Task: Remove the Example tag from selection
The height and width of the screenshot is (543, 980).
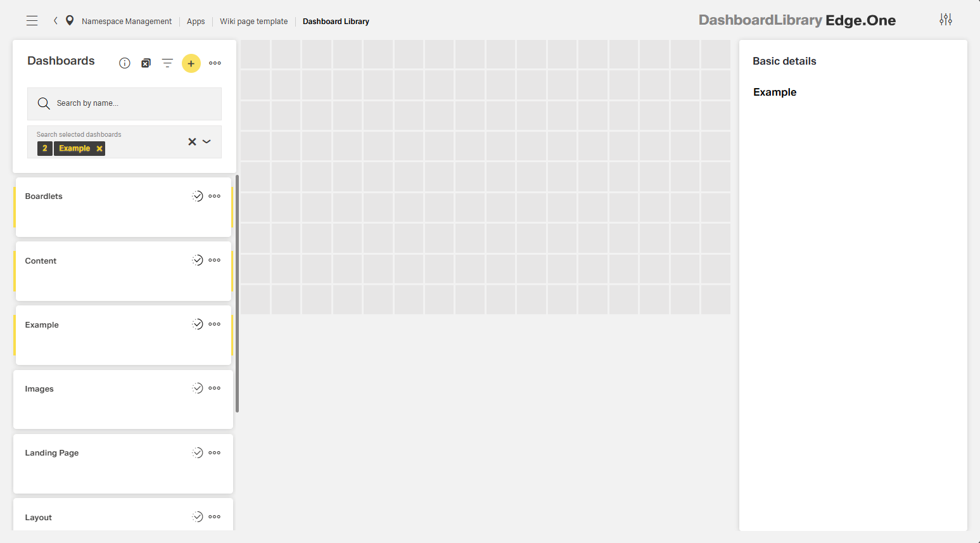Action: coord(99,149)
